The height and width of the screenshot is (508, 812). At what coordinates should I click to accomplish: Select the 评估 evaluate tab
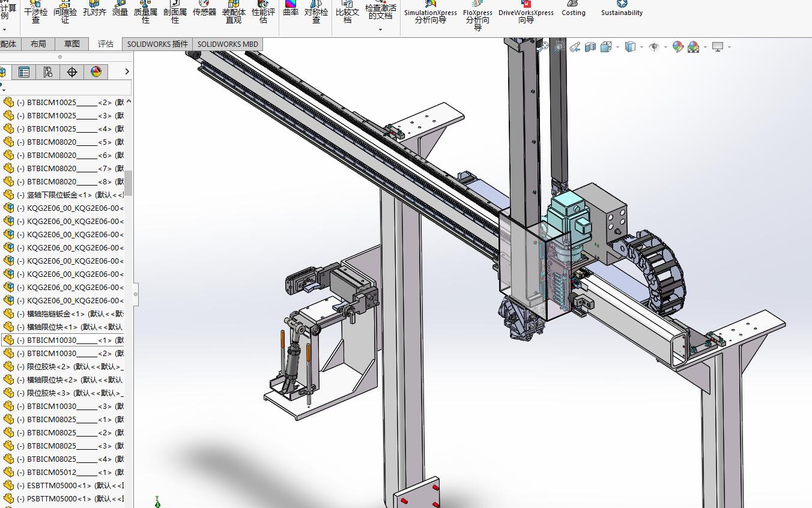pos(106,44)
